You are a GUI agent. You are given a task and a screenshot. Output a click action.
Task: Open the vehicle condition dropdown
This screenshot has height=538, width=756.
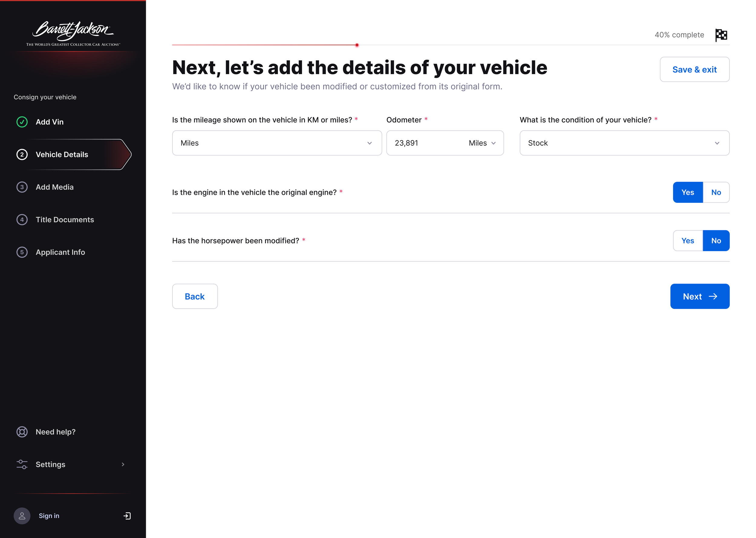(624, 143)
